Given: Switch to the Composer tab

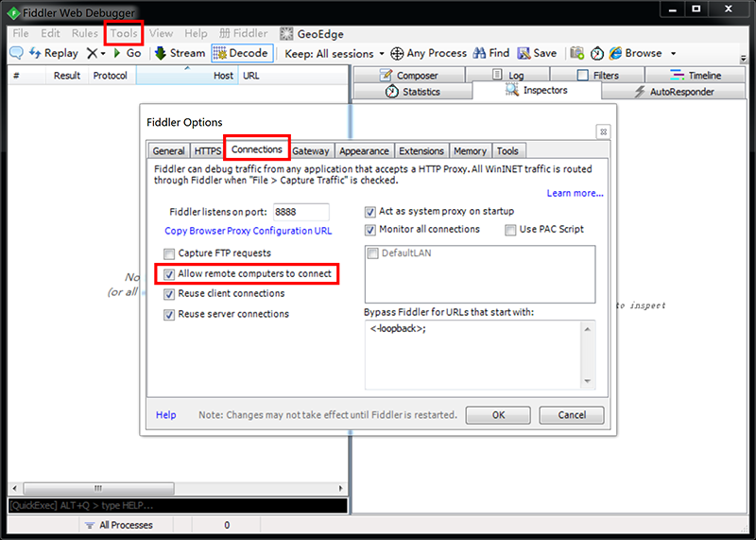Looking at the screenshot, I should point(409,76).
